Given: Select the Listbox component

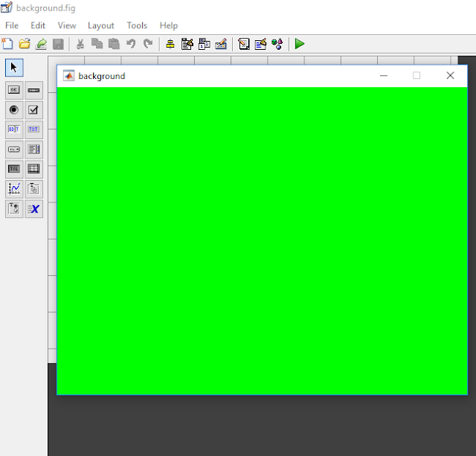Looking at the screenshot, I should pos(33,150).
